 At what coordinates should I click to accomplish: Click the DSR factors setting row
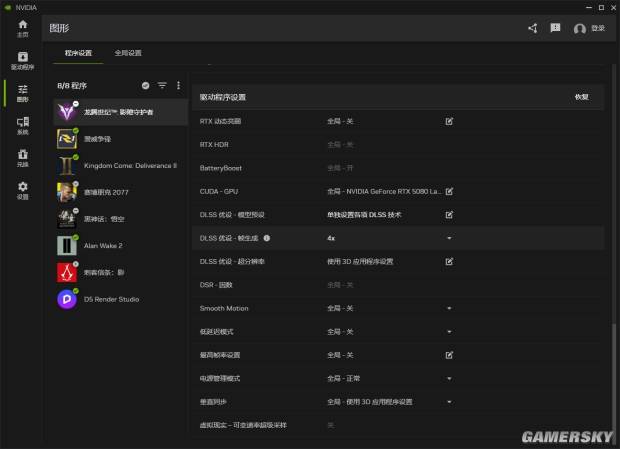click(397, 285)
